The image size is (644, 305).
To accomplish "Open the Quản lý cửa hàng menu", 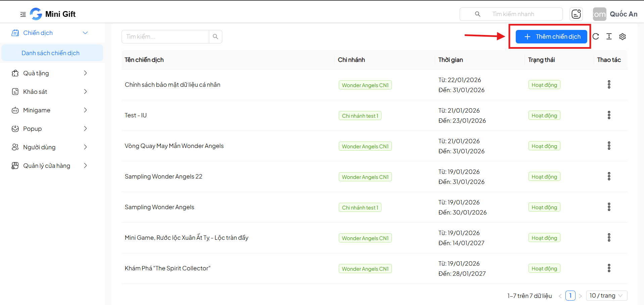I will (52, 166).
